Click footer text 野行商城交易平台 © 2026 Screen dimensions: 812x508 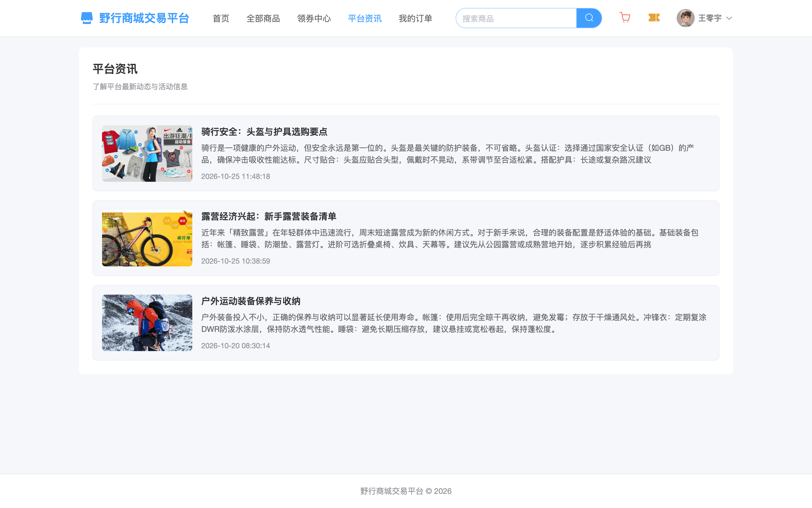pyautogui.click(x=406, y=491)
